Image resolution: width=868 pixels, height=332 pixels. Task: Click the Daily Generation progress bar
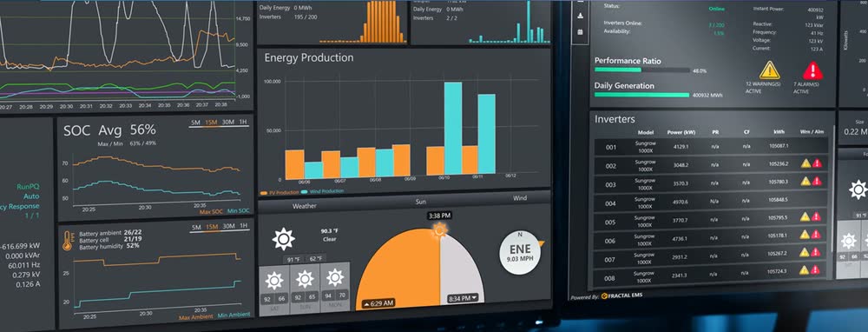click(642, 95)
